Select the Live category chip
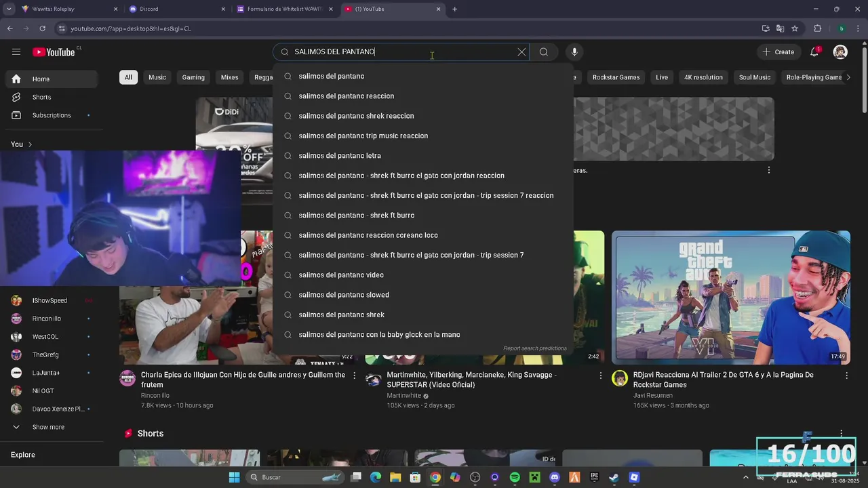 [662, 77]
